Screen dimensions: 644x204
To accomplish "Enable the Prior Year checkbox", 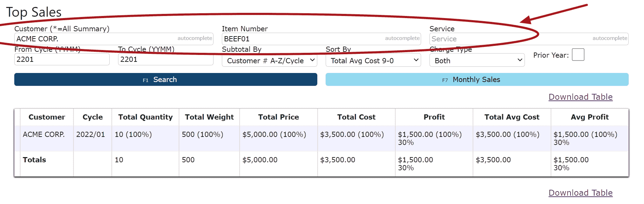I will pyautogui.click(x=578, y=55).
